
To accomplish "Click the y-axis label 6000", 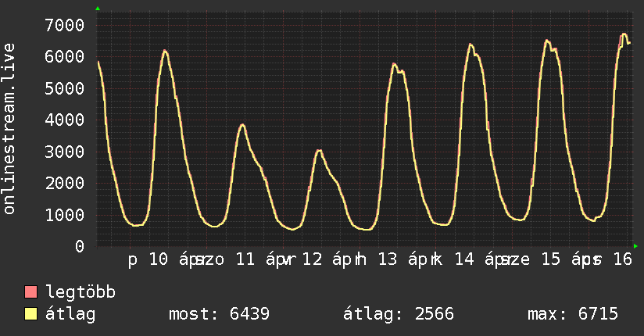I will pyautogui.click(x=65, y=57).
